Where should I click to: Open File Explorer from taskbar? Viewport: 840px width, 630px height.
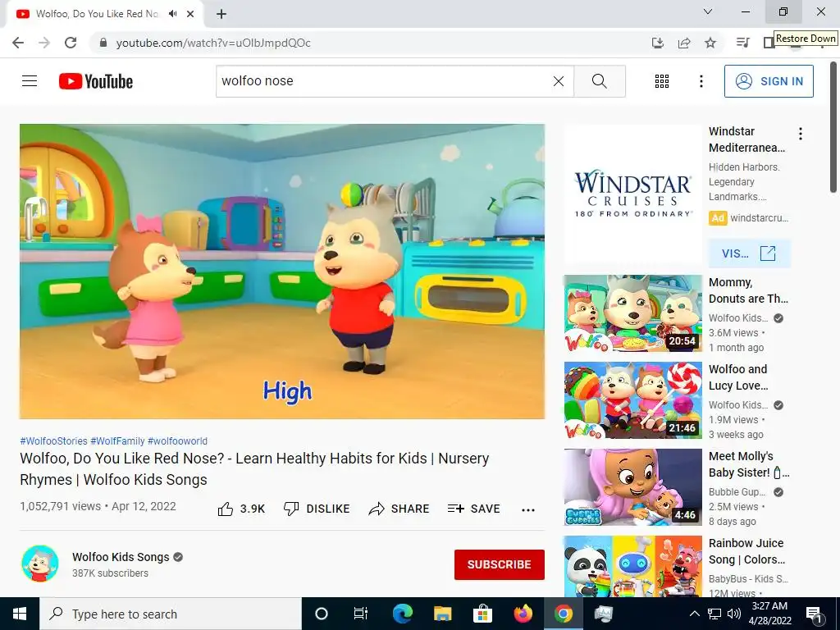tap(442, 614)
